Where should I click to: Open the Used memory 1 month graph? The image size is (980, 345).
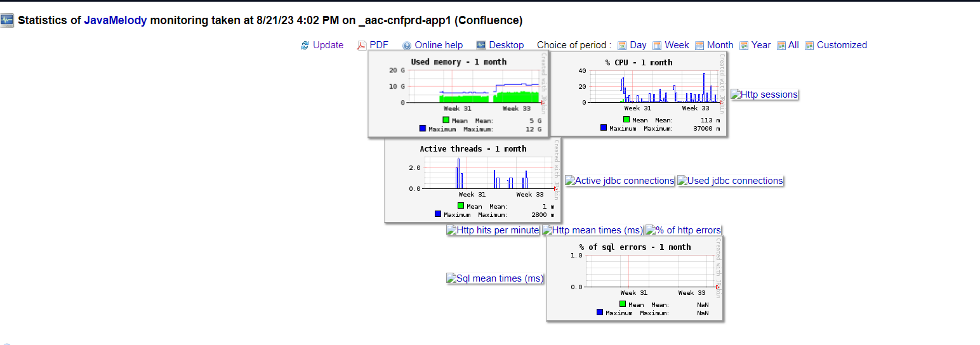458,94
